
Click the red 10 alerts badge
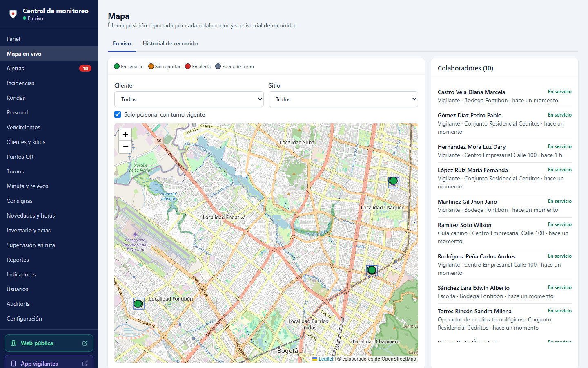[85, 68]
